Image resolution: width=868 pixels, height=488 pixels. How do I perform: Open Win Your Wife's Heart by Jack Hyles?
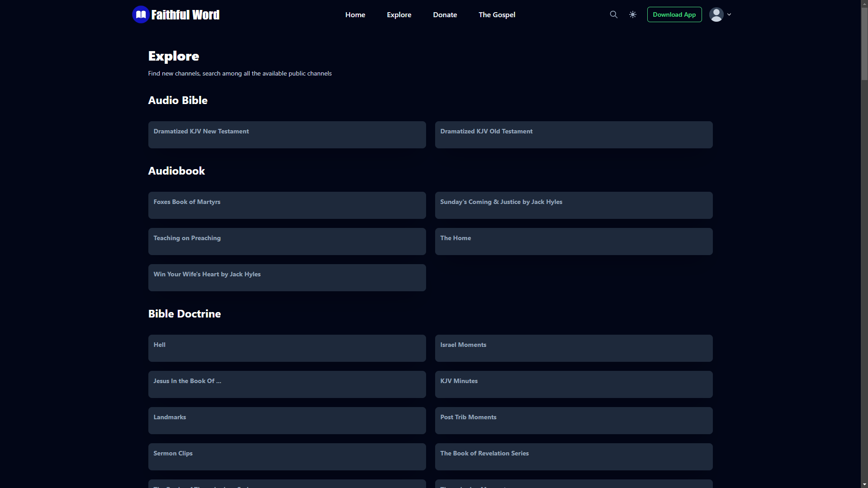287,278
